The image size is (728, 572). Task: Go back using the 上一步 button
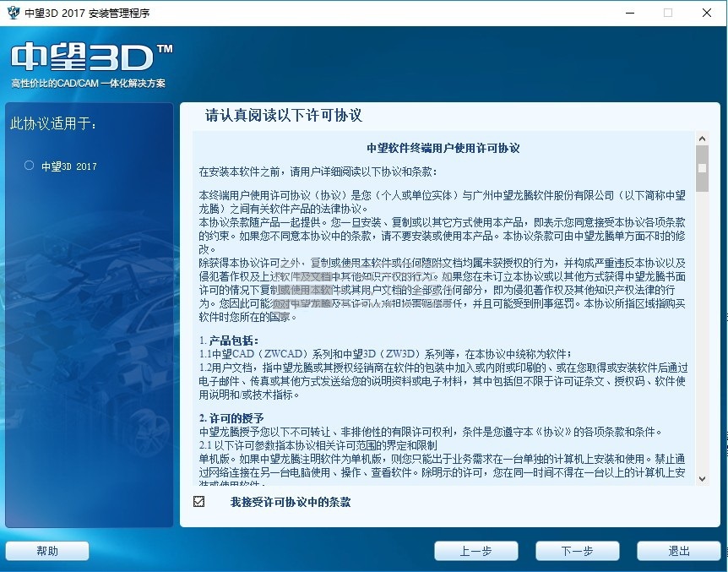pos(477,550)
